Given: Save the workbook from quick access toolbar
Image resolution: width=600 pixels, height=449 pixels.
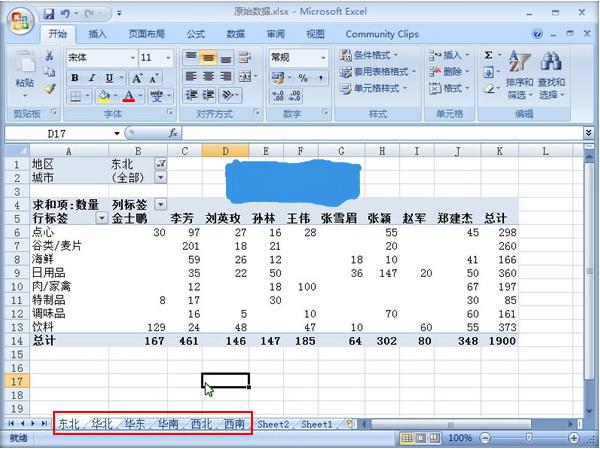Looking at the screenshot, I should tap(49, 14).
